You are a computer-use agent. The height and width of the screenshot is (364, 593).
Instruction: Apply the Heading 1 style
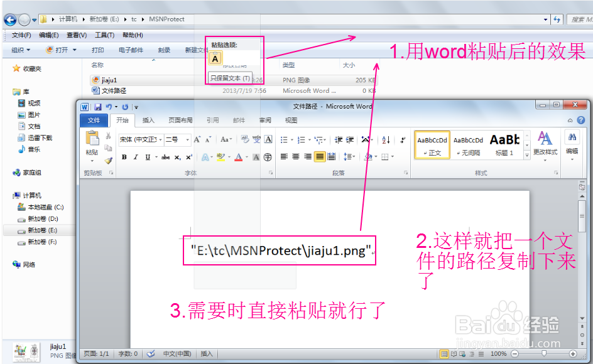[505, 145]
